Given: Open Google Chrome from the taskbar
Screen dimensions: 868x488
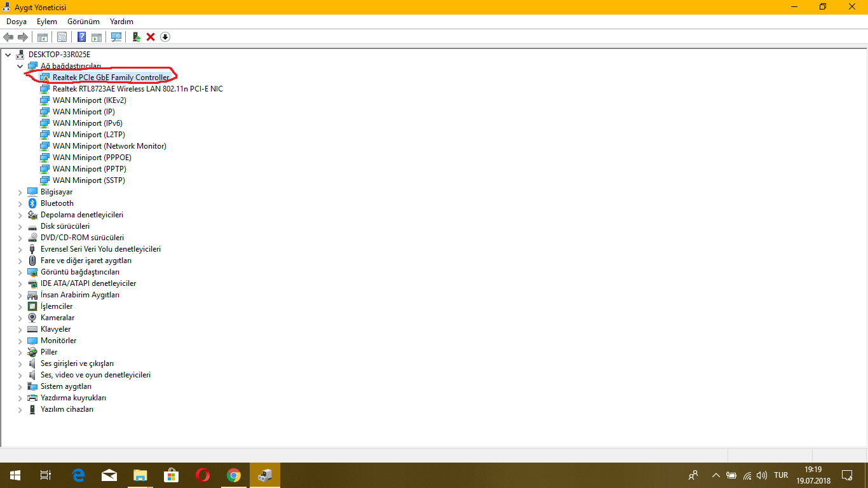Looking at the screenshot, I should click(x=234, y=475).
